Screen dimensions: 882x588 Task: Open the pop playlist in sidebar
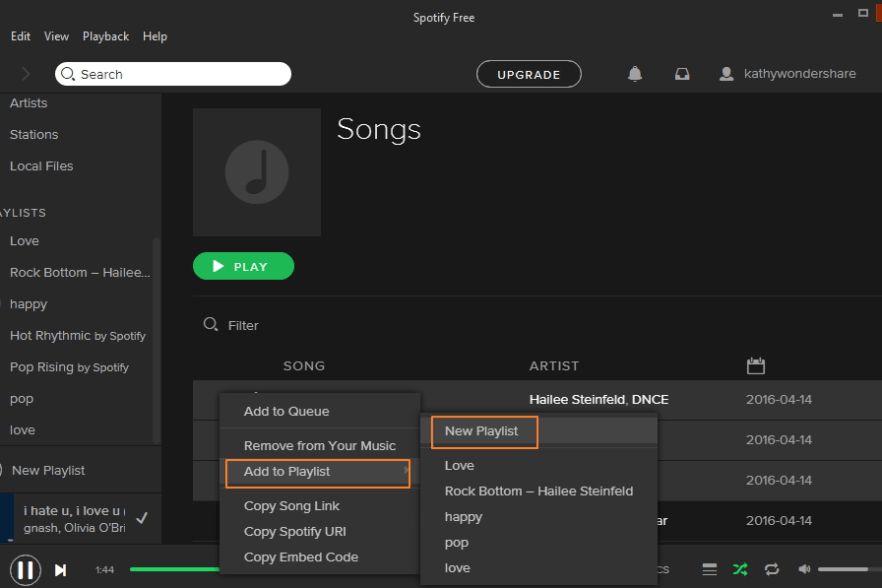pos(21,399)
